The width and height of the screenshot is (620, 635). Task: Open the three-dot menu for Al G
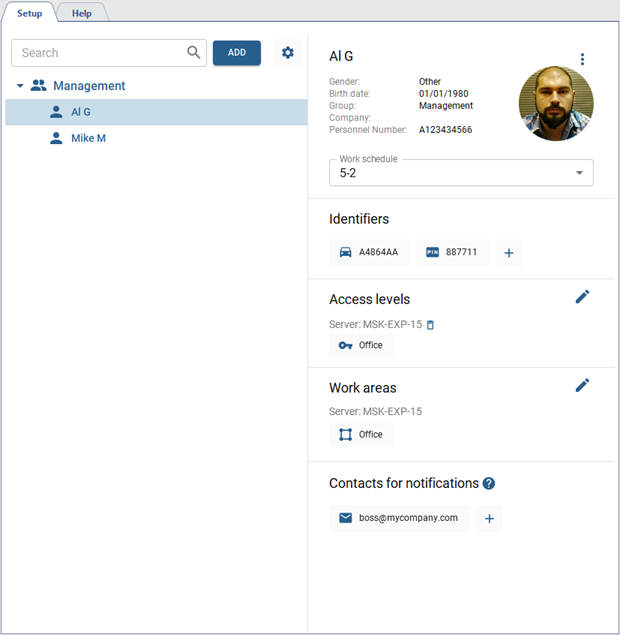point(582,60)
